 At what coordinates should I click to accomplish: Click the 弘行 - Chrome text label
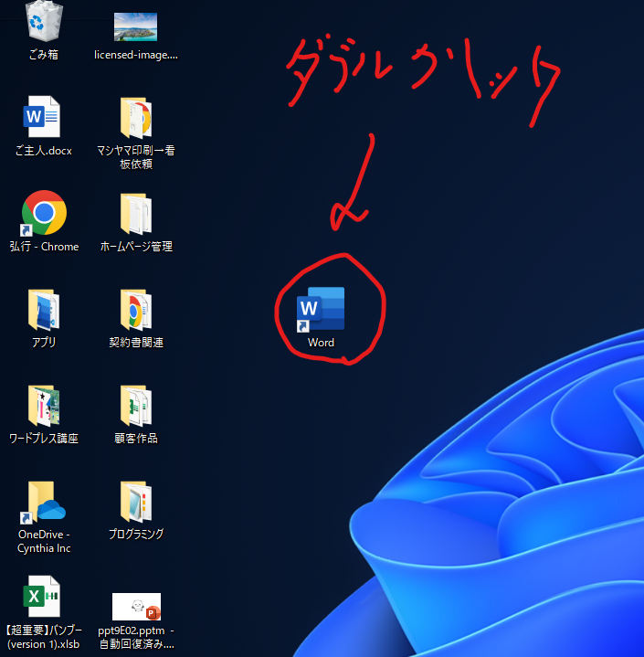click(44, 247)
